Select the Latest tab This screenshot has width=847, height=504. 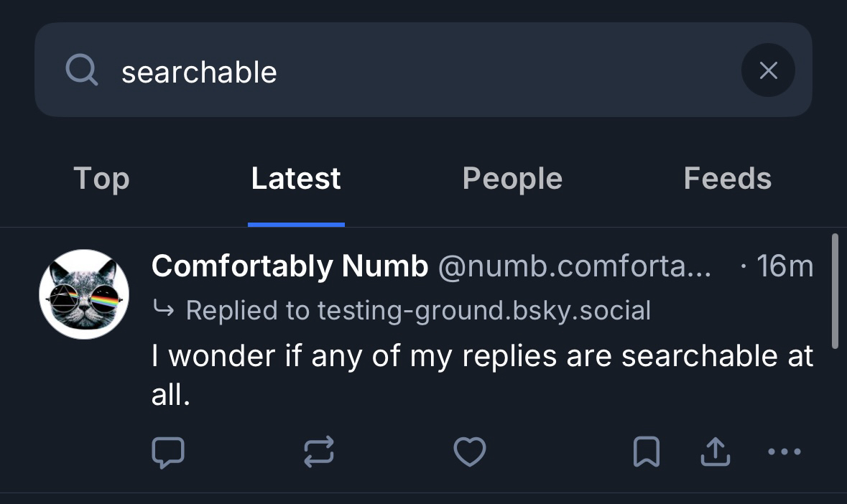tap(296, 178)
